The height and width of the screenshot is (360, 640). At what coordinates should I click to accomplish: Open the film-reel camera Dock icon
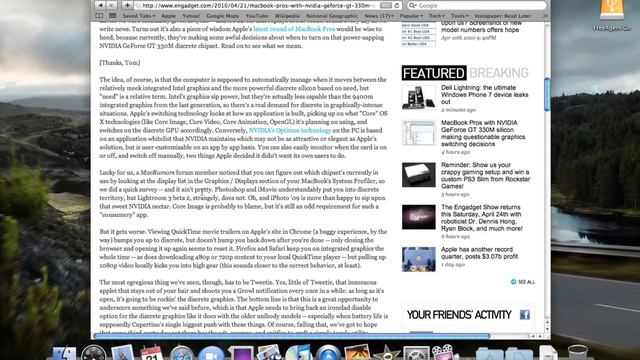click(444, 353)
